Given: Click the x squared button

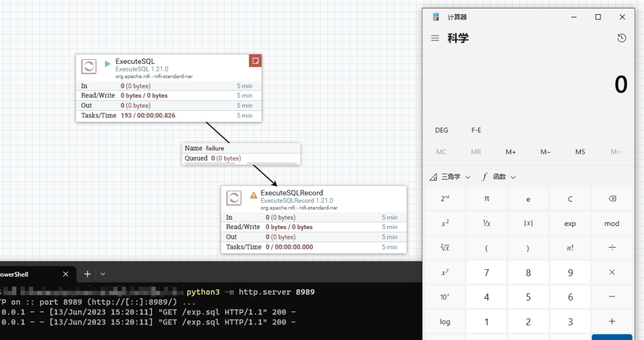Looking at the screenshot, I should [x=445, y=223].
